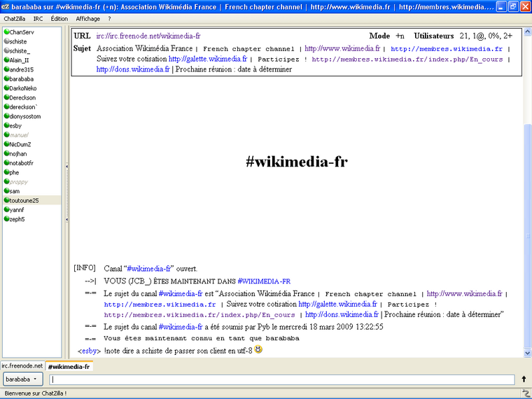
Task: Click the Bienvenue sur ChatZilla status text
Action: (x=35, y=393)
